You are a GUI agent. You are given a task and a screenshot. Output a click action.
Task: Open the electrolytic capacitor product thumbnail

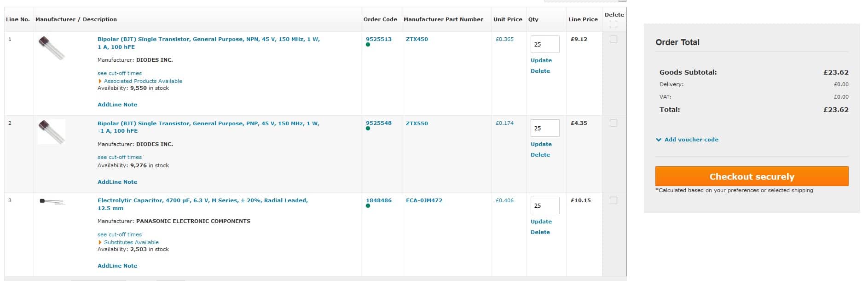[x=52, y=201]
